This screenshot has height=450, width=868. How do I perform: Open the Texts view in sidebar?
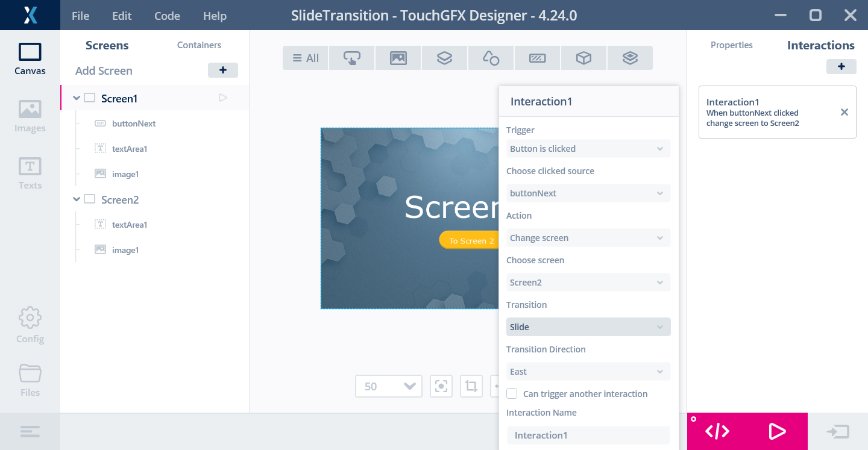click(x=30, y=173)
